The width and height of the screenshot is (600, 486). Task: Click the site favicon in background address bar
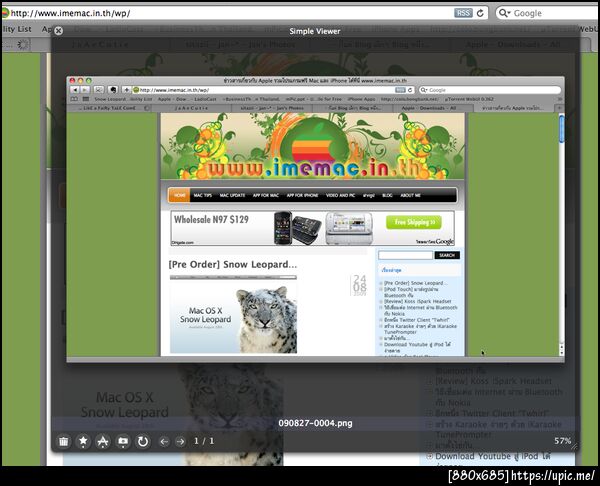point(5,13)
